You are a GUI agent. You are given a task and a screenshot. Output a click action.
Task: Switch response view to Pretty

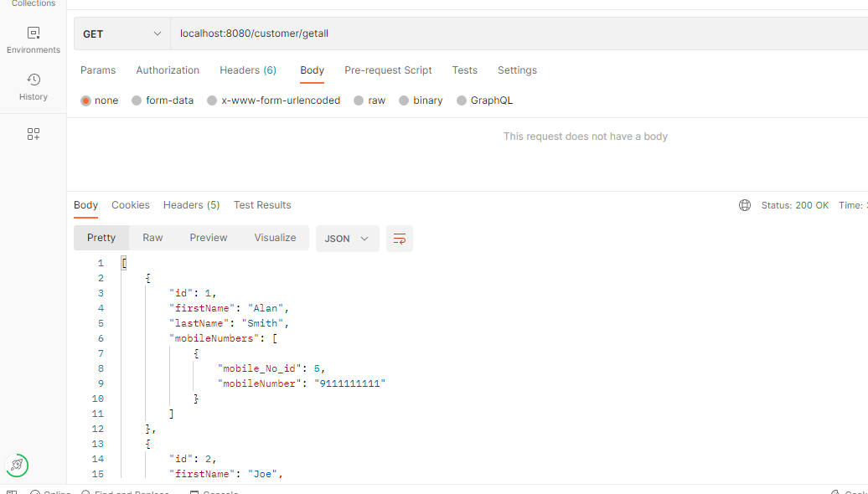tap(101, 238)
